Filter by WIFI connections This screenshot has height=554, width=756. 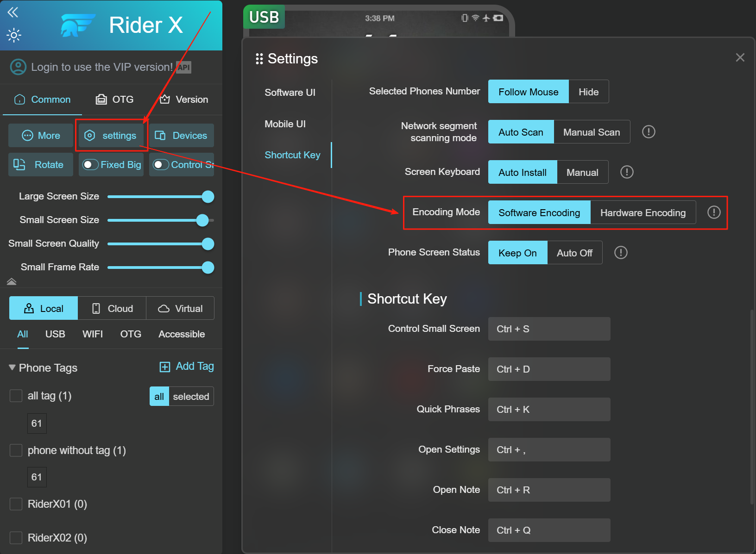point(93,334)
